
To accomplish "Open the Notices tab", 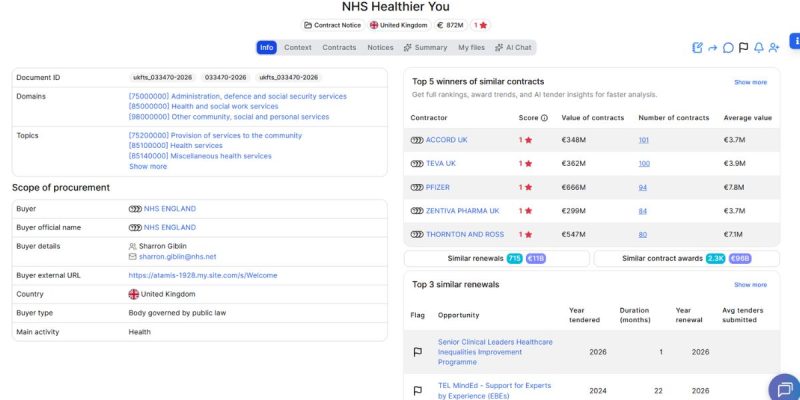I will tap(380, 47).
